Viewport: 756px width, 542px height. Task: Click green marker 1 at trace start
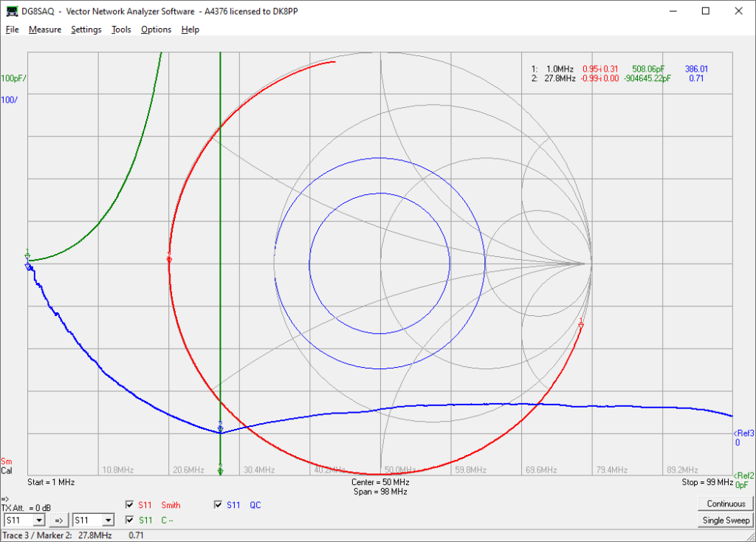point(27,256)
